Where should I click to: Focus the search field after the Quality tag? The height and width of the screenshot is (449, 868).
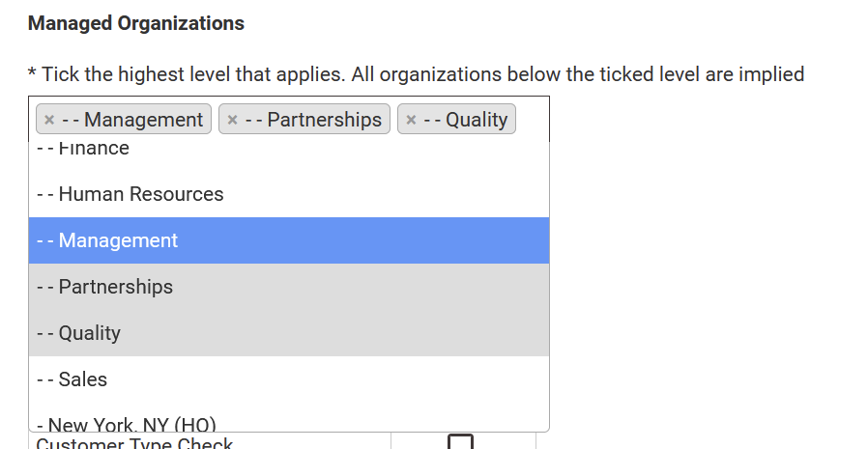coord(534,120)
